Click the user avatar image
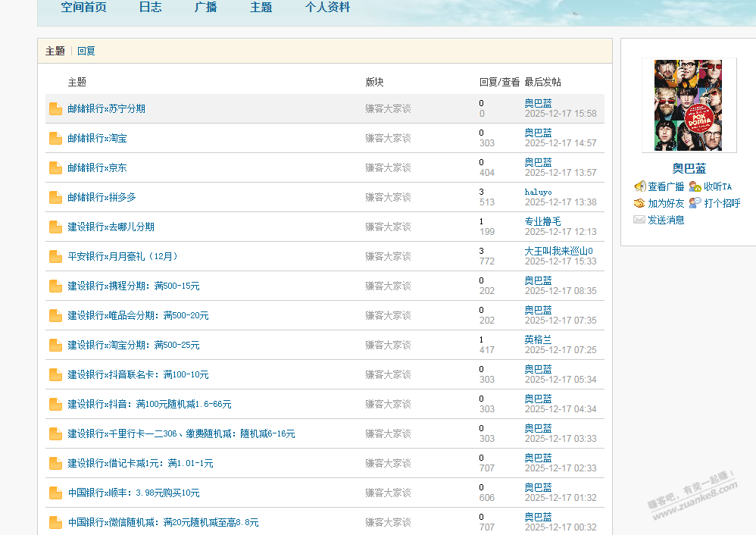This screenshot has height=535, width=756. [x=688, y=105]
